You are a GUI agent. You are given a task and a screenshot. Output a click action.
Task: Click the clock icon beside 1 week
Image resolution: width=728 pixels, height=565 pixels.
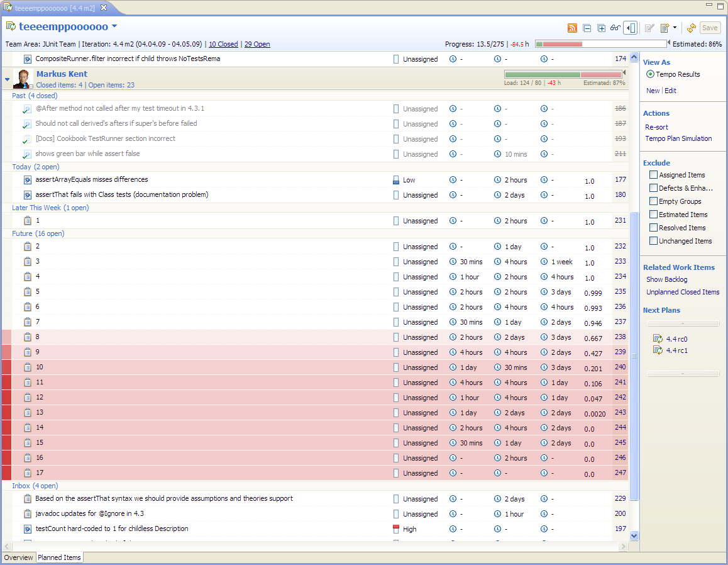point(544,262)
